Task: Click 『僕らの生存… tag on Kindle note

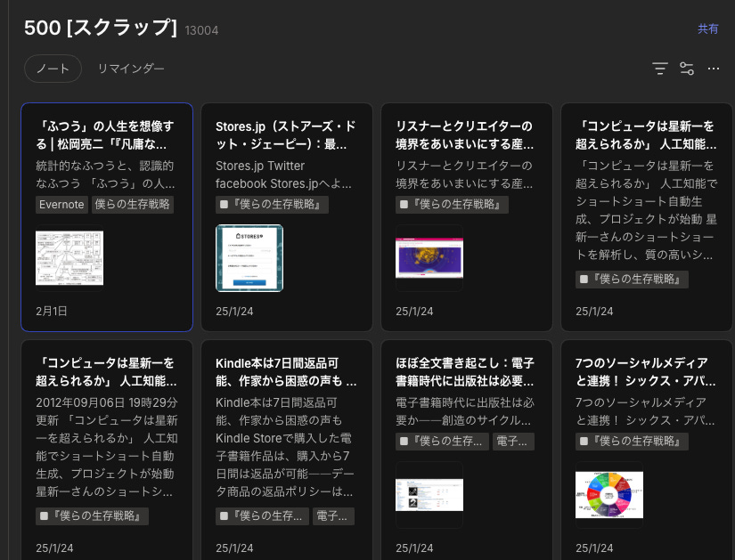Action: [262, 516]
